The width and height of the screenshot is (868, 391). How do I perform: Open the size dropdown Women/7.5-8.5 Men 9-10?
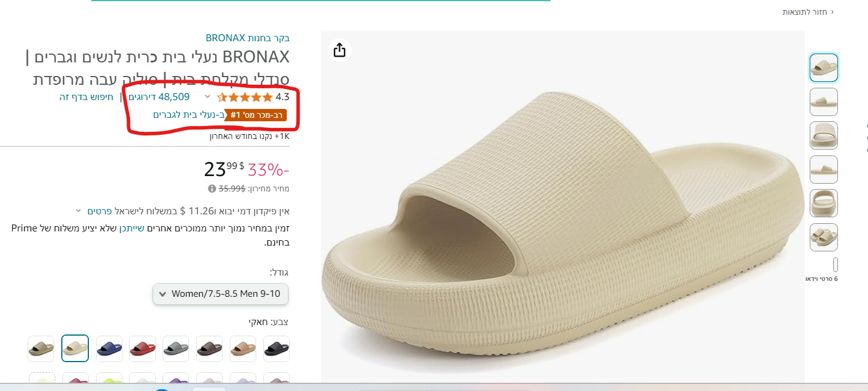220,294
